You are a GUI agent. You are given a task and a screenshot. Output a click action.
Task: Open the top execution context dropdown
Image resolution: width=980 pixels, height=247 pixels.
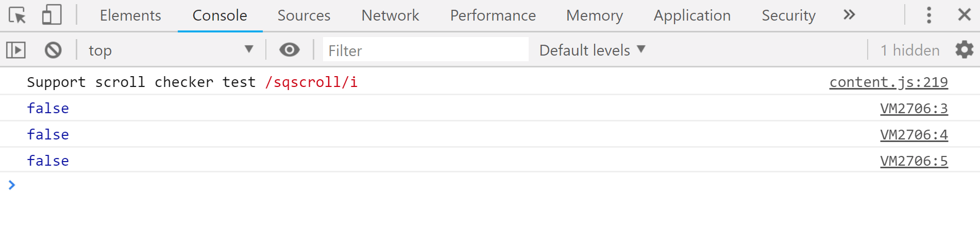coord(171,50)
